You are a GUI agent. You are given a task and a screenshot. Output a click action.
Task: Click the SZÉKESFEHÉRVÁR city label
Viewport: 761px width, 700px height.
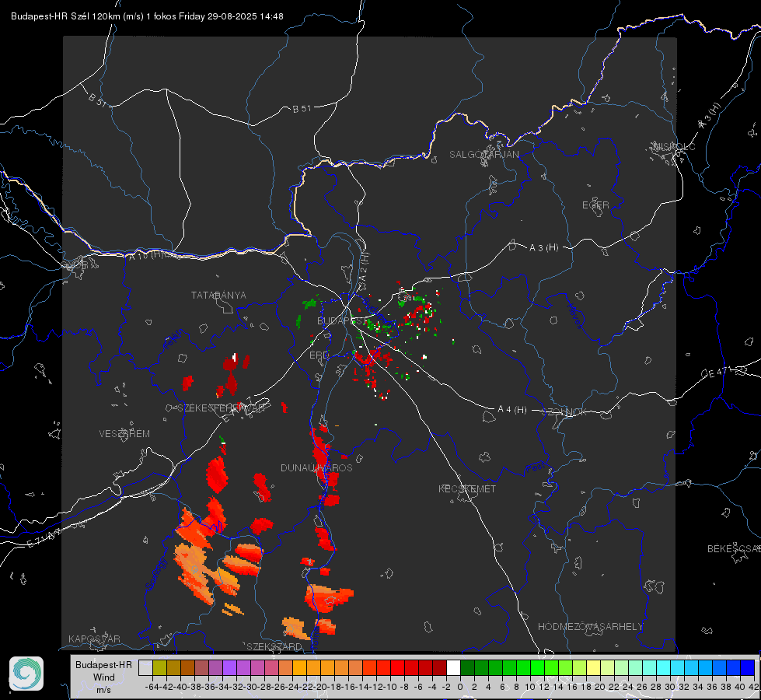pyautogui.click(x=221, y=408)
